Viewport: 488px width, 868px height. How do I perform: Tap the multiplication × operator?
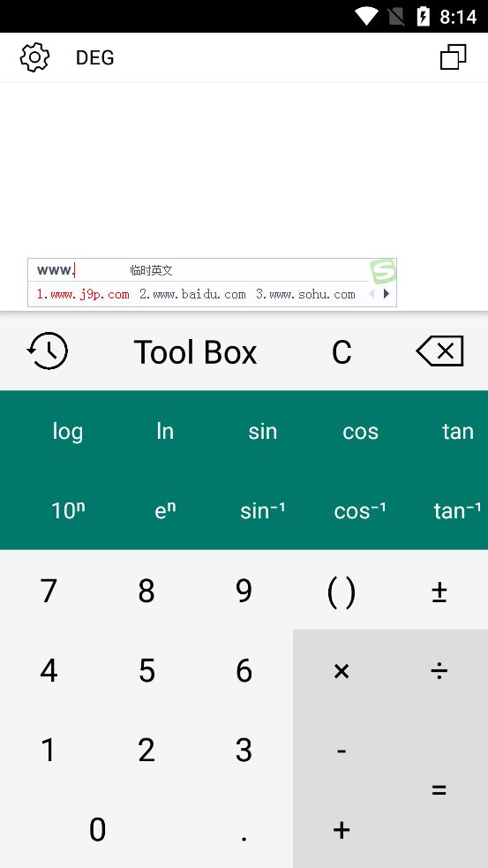point(342,671)
